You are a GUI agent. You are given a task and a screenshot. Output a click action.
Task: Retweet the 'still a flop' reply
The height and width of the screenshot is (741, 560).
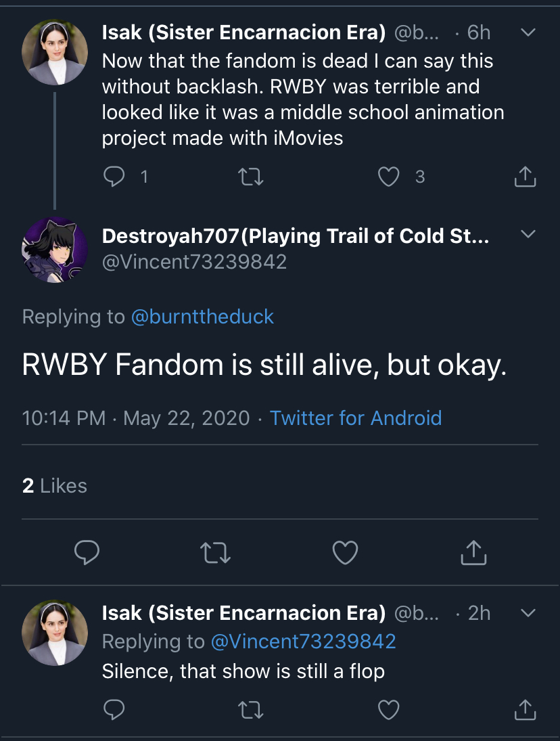(251, 710)
